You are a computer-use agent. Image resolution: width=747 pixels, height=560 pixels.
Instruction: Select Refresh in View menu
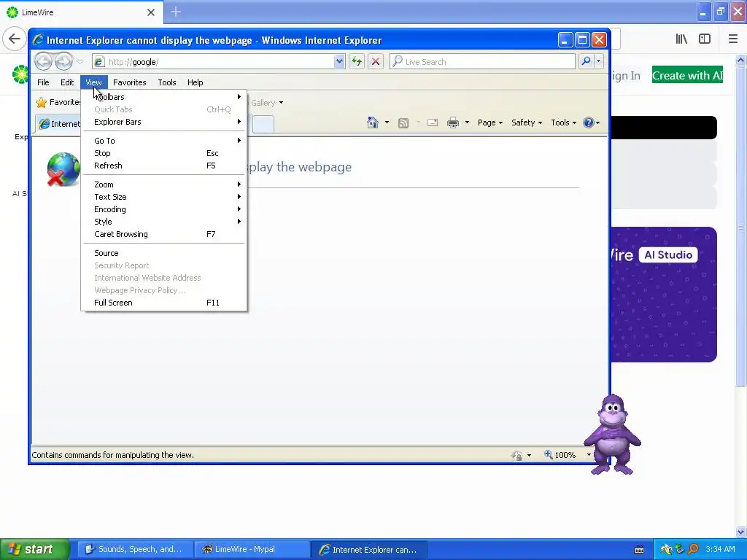(164, 166)
